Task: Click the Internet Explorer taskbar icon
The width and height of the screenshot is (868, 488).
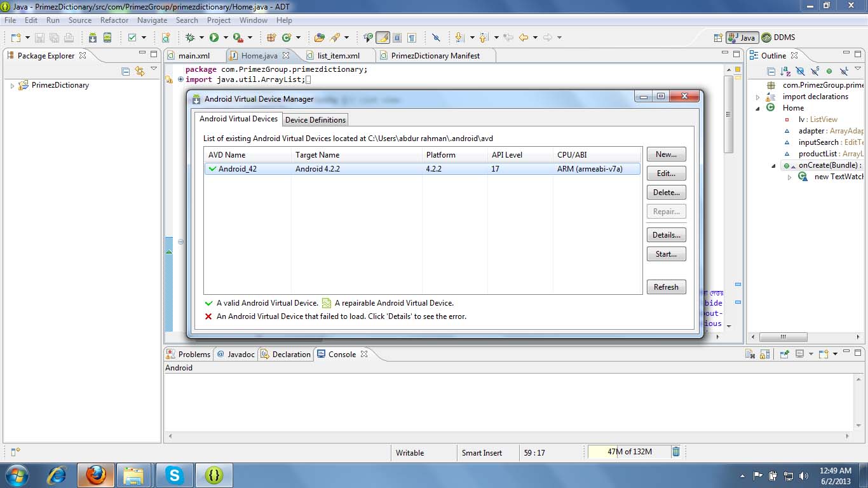Action: [57, 475]
